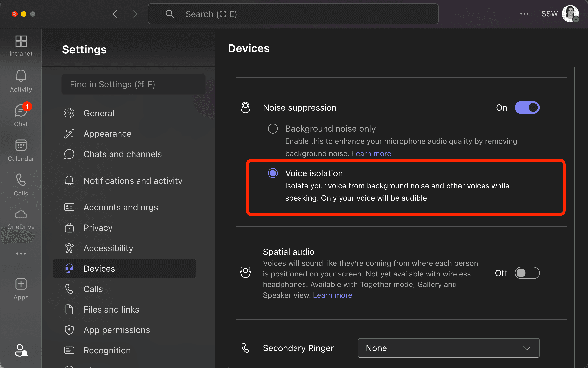588x368 pixels.
Task: Open Learn more about background noise
Action: tap(371, 154)
